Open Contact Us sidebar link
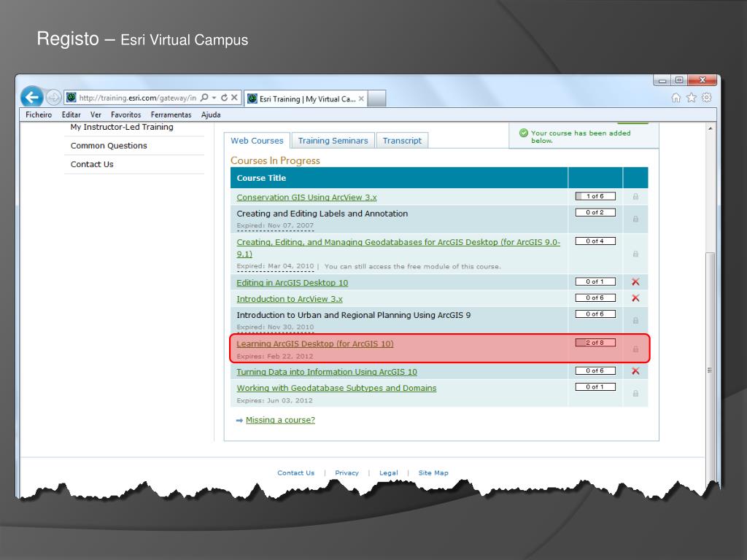 pyautogui.click(x=92, y=164)
